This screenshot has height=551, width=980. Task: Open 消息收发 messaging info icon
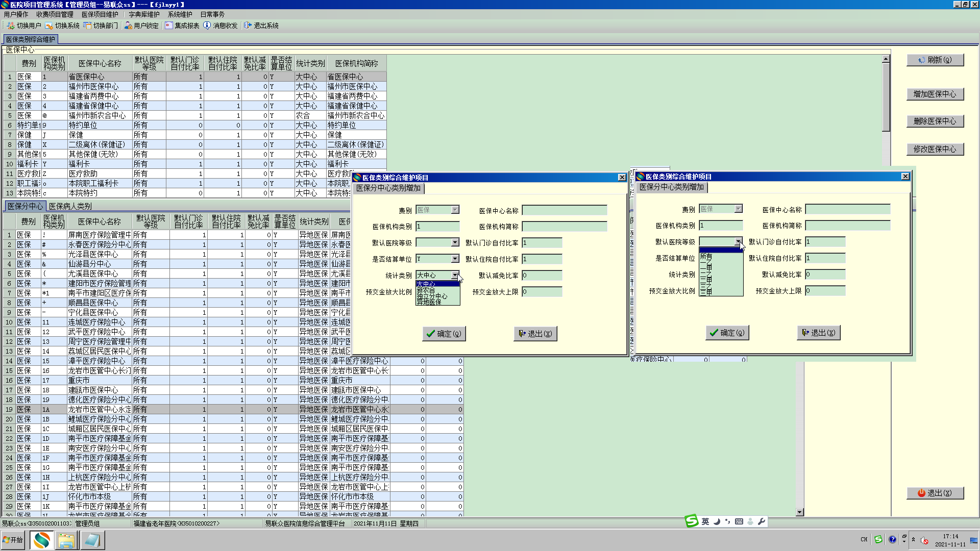point(207,26)
